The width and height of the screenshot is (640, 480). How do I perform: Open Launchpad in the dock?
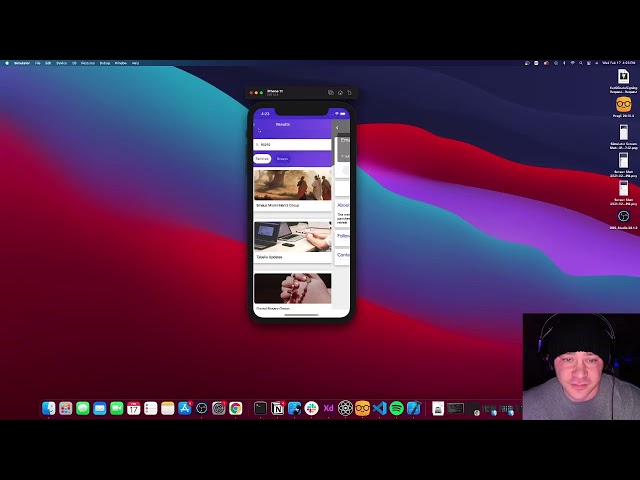point(66,408)
